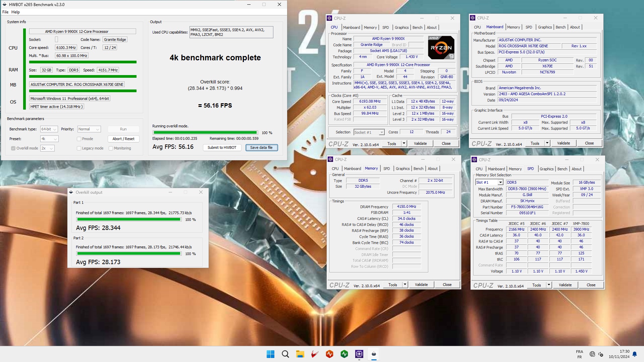Click Tools in the CPU-Z Memory window

393,285
